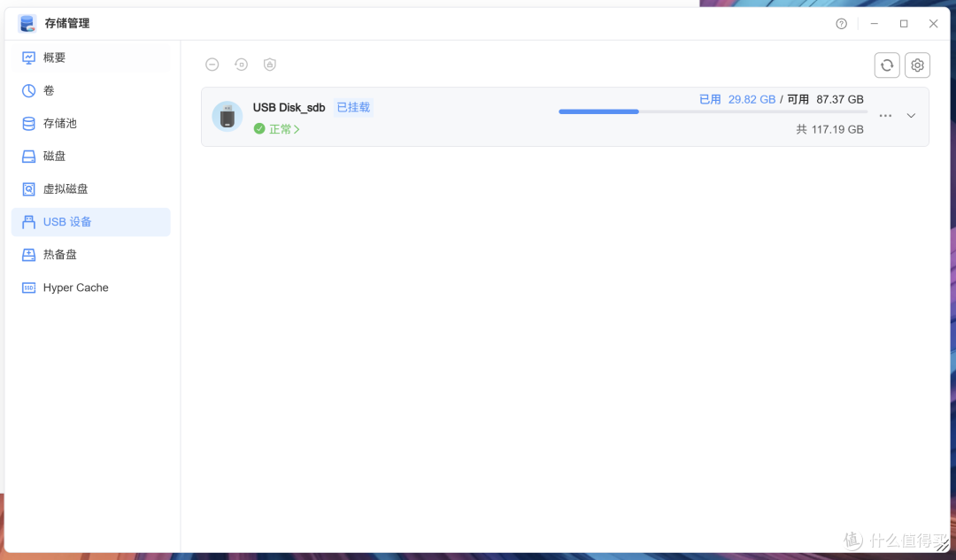
Task: Click the circular-arrow format toolbar icon
Action: click(x=241, y=64)
